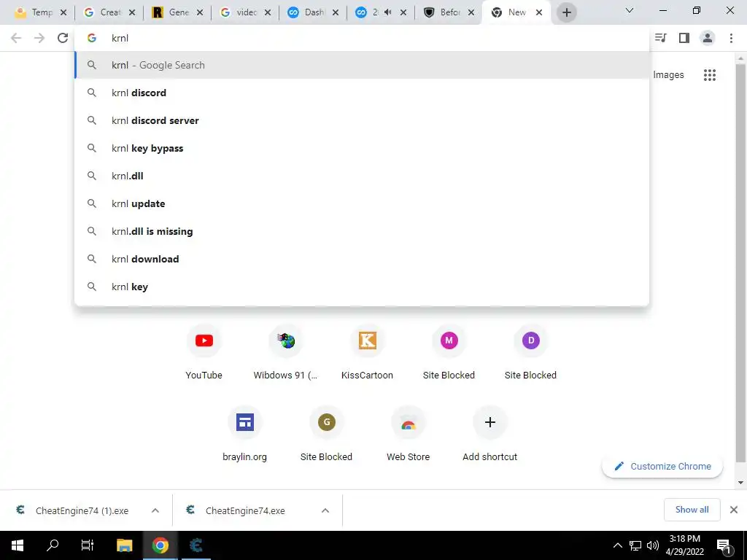Open the Google apps grid
This screenshot has height=560, width=747.
tap(710, 75)
